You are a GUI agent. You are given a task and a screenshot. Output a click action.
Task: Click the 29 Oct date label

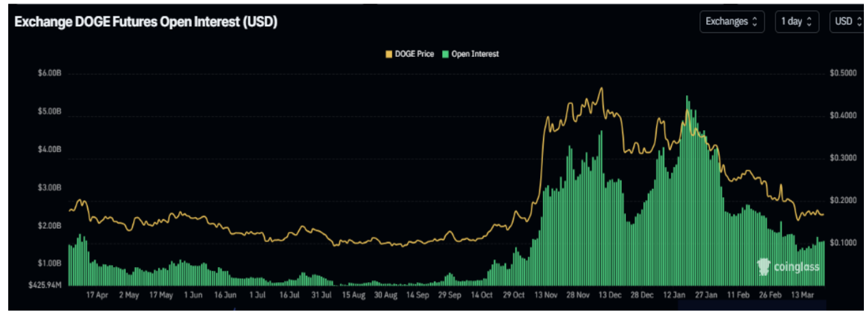pos(514,295)
